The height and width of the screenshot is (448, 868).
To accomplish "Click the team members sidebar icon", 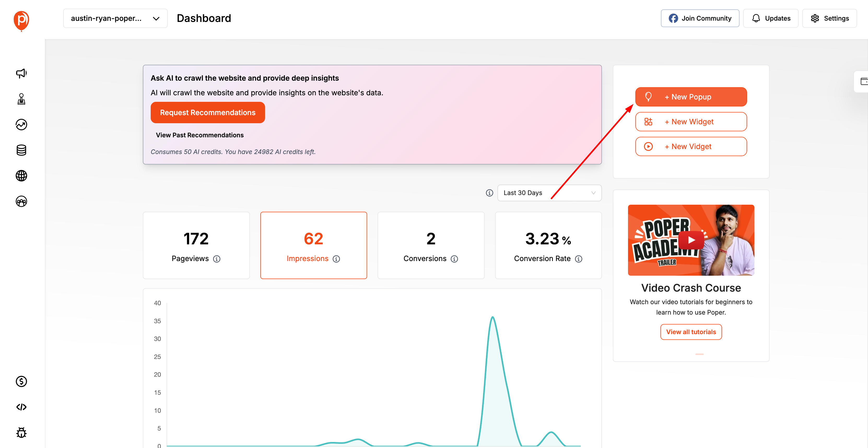I will tap(21, 202).
